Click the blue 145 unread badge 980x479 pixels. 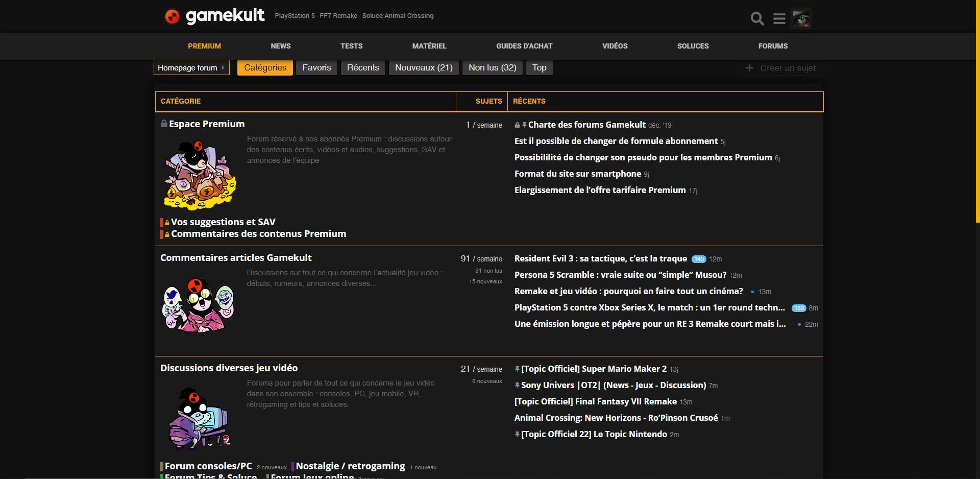[x=699, y=259]
